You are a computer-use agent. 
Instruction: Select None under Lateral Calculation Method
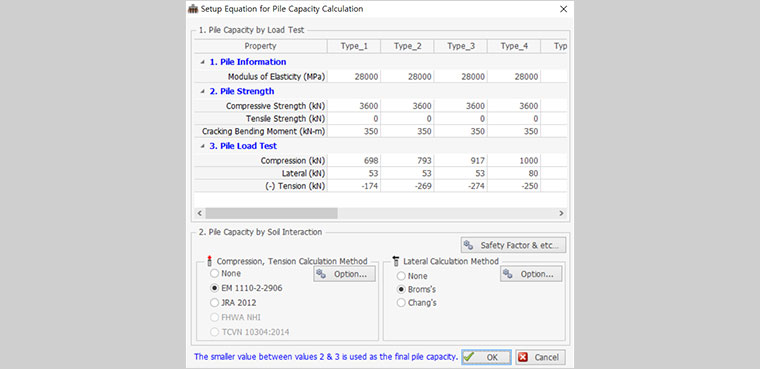pyautogui.click(x=401, y=276)
